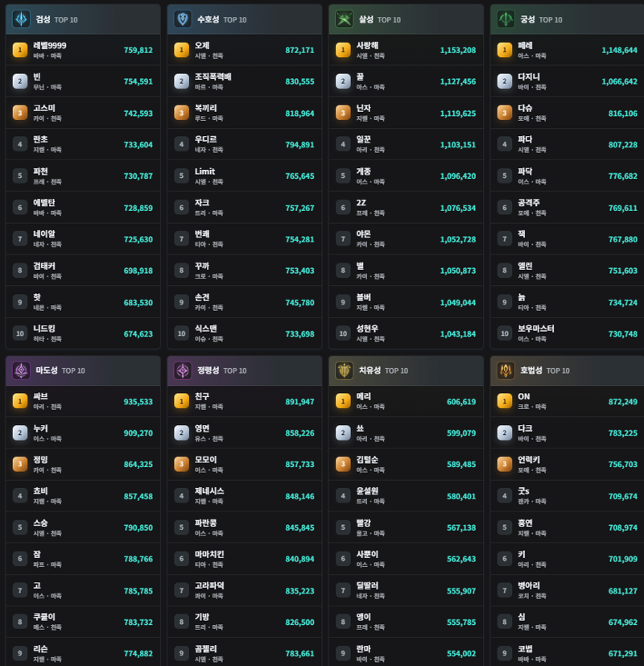Click the rank 10 badge beside 니드킹
Image resolution: width=644 pixels, height=666 pixels.
(20, 334)
